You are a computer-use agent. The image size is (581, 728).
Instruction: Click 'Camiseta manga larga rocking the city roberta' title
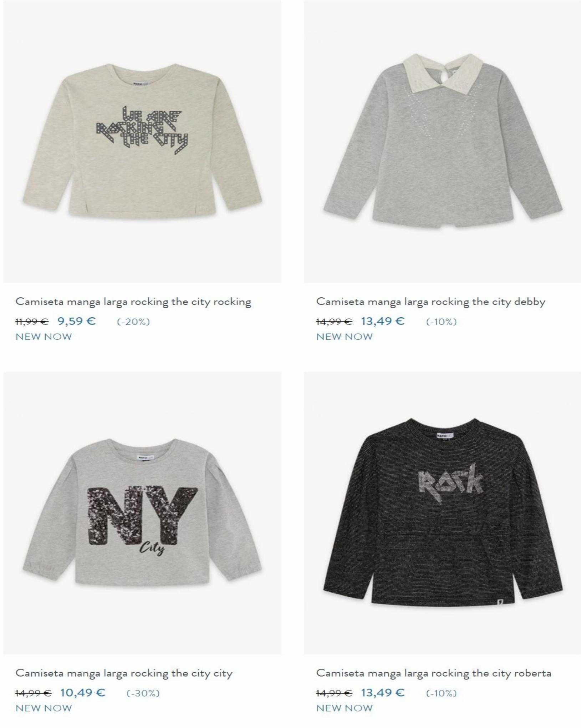click(434, 673)
